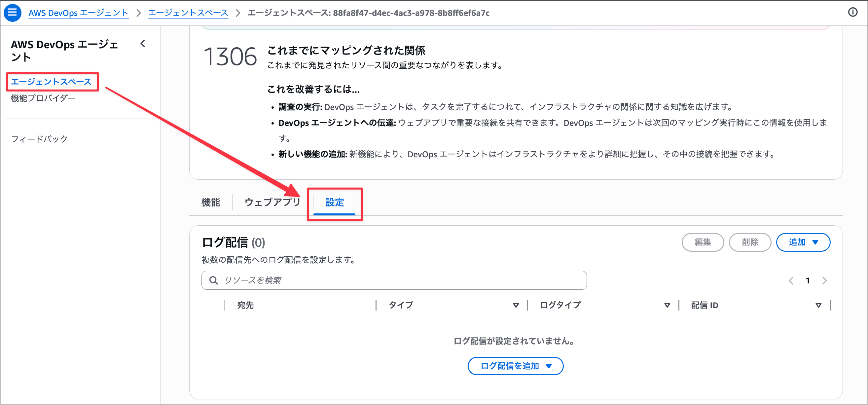Open 機能プロバイダー in the sidebar
This screenshot has width=868, height=405.
43,98
